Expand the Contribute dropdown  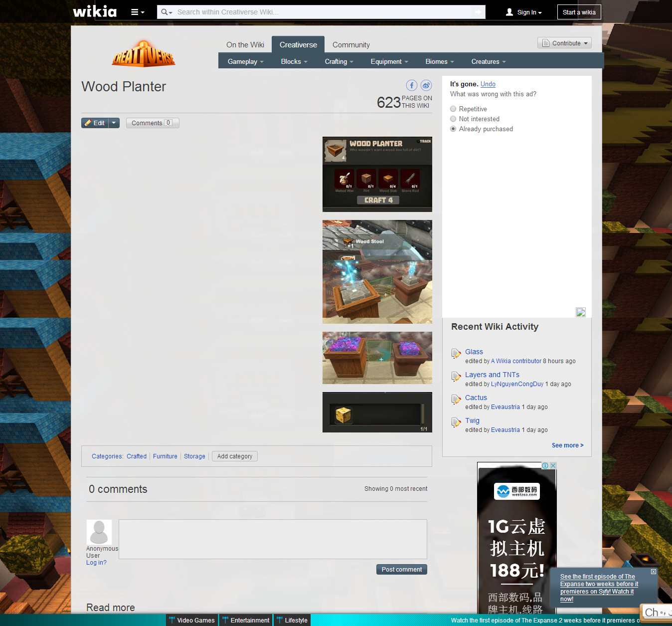click(564, 43)
